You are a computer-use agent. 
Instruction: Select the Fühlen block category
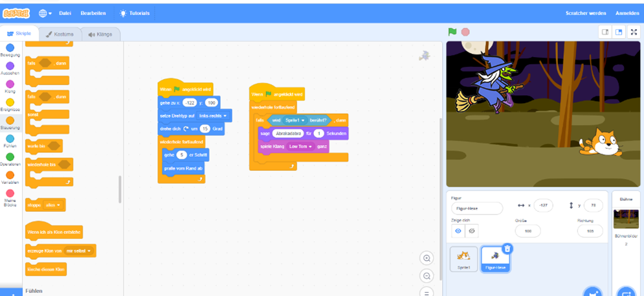(x=10, y=141)
